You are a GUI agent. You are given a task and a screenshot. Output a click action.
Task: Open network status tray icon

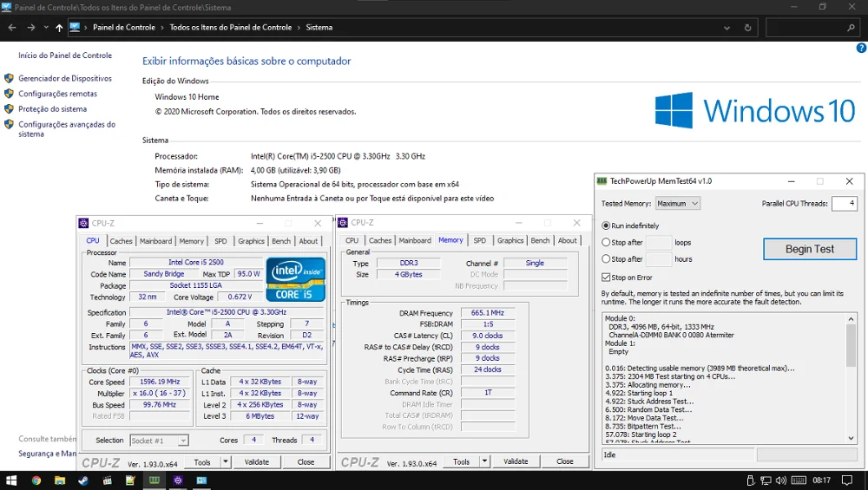(x=766, y=480)
